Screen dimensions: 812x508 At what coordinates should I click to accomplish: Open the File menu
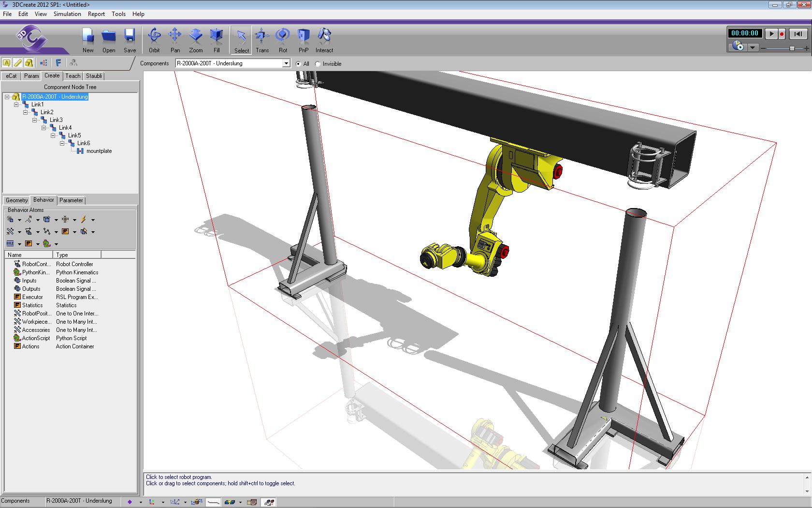[7, 14]
